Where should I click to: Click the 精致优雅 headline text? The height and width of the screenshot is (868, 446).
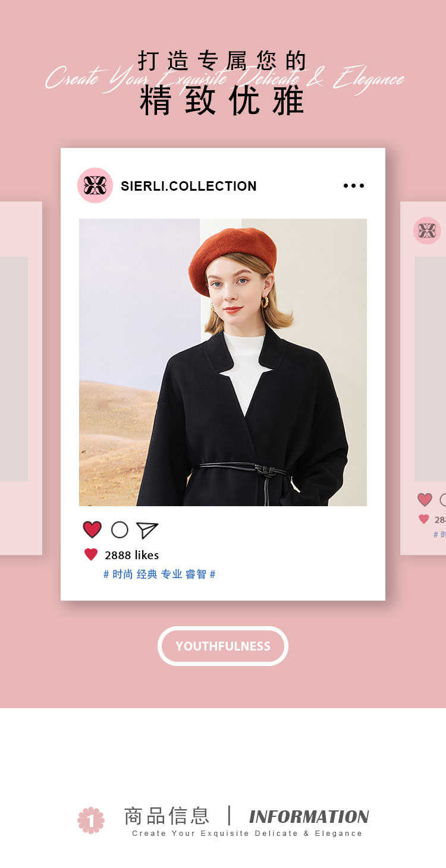coord(222,101)
